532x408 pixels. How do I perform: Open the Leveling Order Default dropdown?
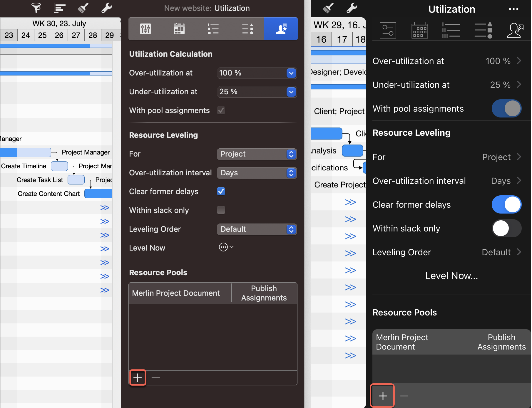tap(257, 229)
